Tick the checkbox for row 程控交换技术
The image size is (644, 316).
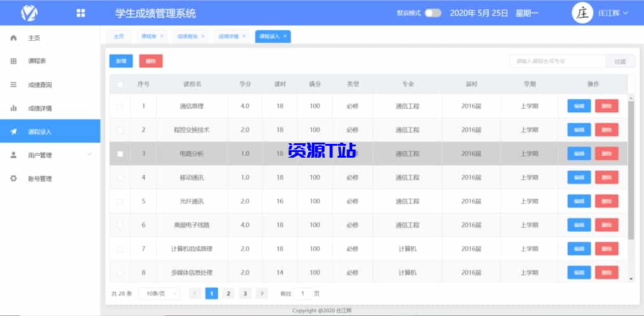pyautogui.click(x=120, y=130)
